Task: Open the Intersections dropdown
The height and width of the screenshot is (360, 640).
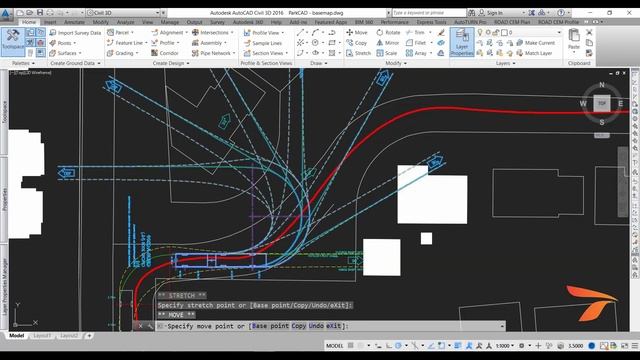Action: (213, 32)
